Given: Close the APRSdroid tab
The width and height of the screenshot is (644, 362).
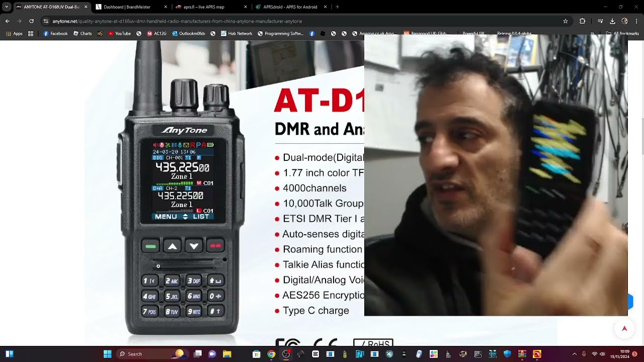Looking at the screenshot, I should pos(325,7).
